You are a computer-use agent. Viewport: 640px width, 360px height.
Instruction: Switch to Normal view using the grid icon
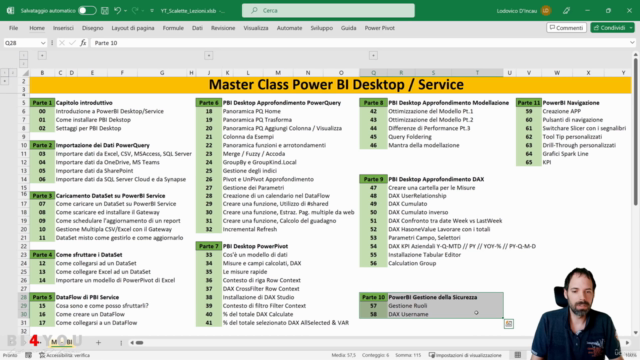point(518,355)
